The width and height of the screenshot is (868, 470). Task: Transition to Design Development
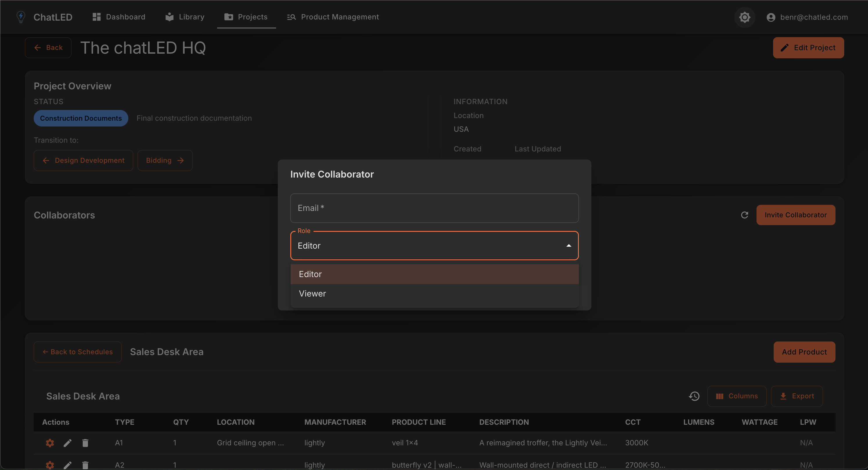(x=84, y=160)
